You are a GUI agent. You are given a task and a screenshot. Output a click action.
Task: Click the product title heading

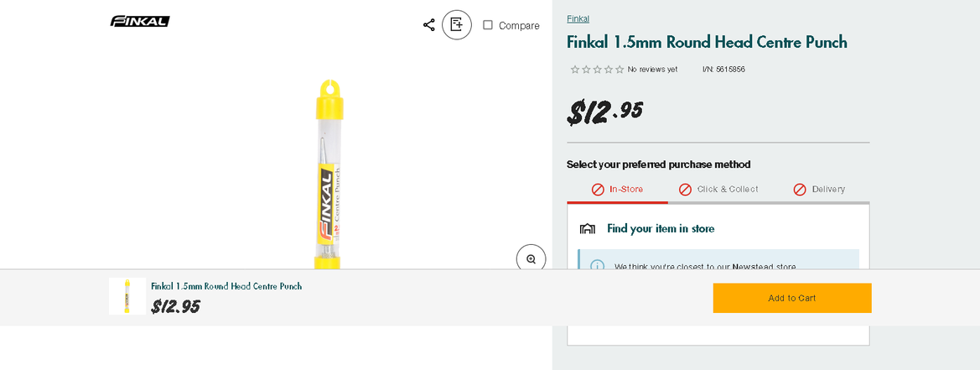coord(707,42)
